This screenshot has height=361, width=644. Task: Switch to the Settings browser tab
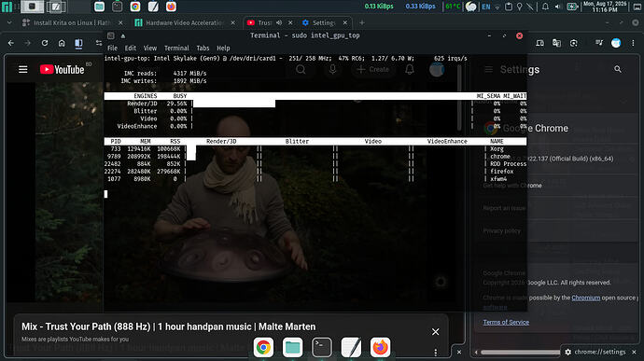tap(325, 23)
